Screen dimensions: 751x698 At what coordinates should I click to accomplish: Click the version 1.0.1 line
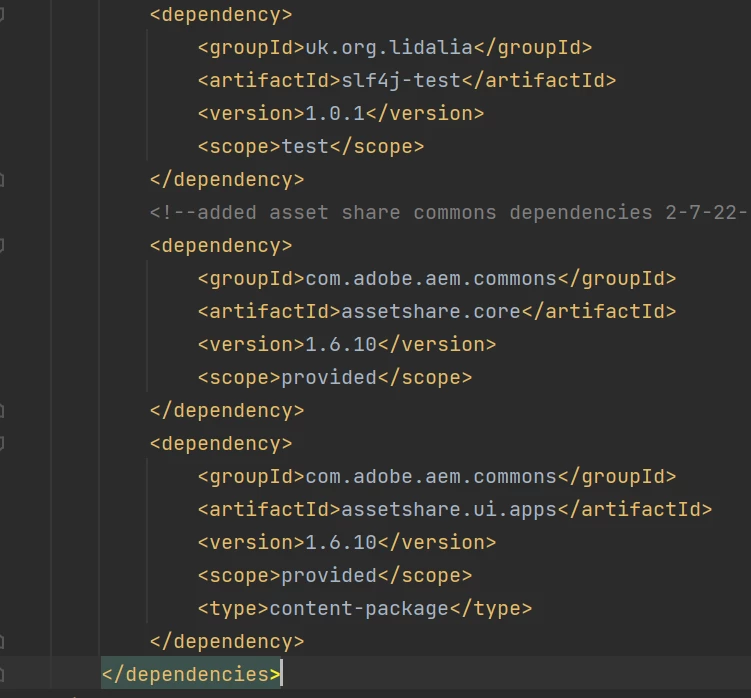pos(341,114)
